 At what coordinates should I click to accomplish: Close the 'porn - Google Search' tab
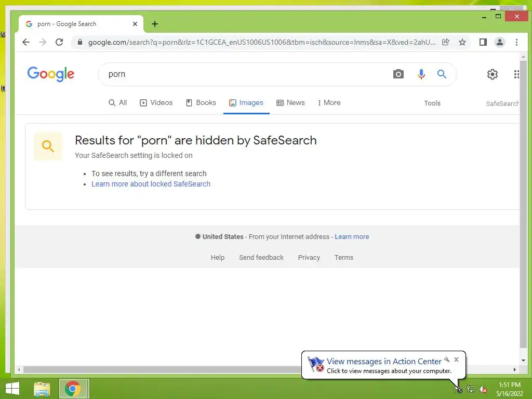135,24
